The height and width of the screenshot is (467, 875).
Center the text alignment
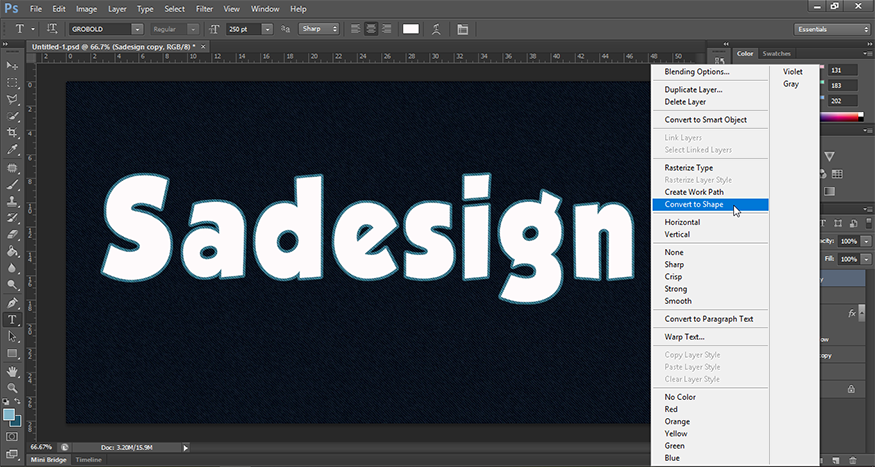coord(371,29)
